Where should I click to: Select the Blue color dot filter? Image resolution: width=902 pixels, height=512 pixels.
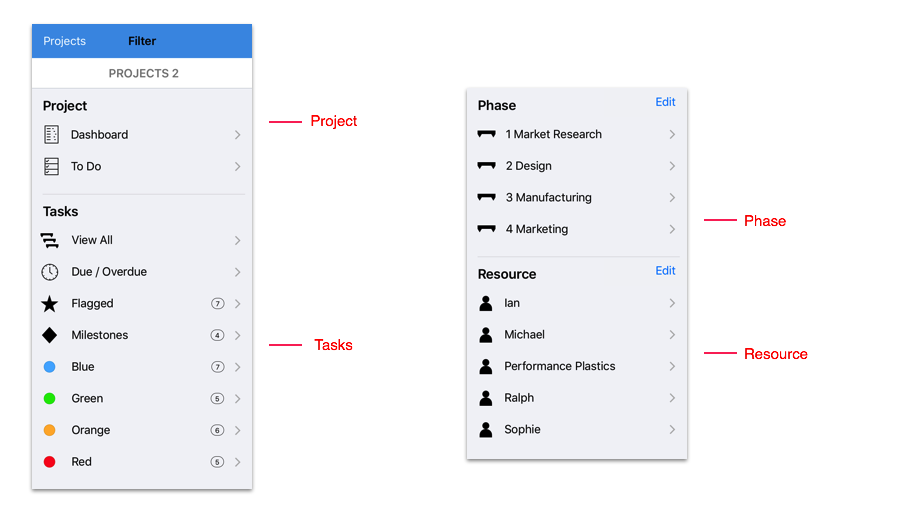coord(49,367)
